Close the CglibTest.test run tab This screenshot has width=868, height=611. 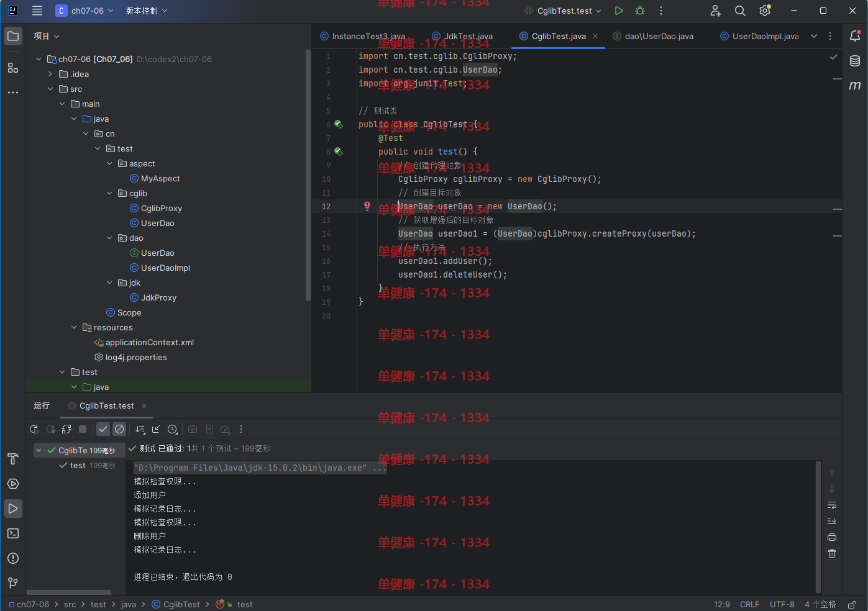(144, 406)
